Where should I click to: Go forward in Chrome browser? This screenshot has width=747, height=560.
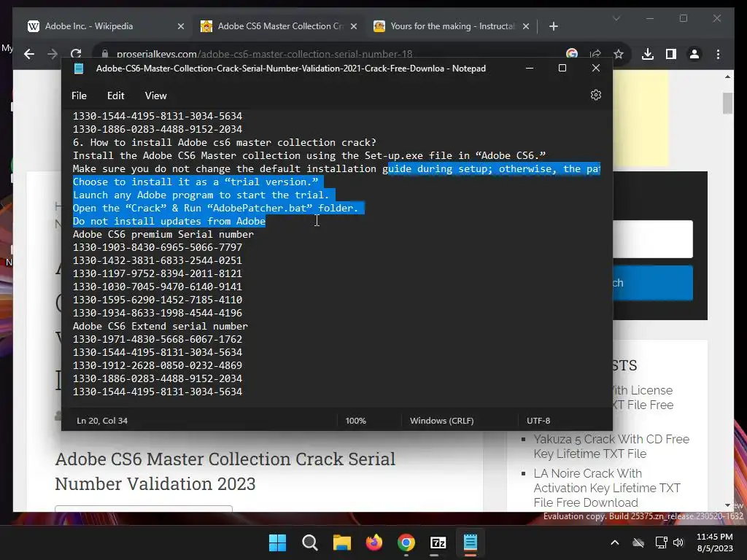tap(53, 54)
